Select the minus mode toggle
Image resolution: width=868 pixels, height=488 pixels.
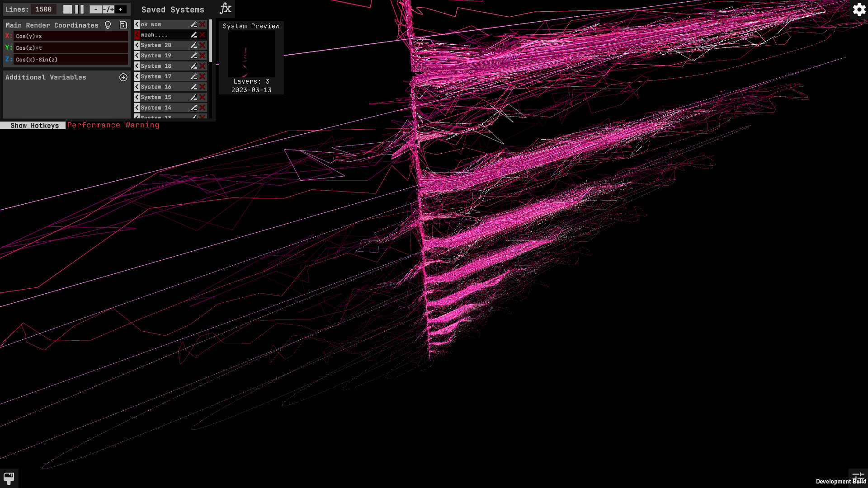95,9
